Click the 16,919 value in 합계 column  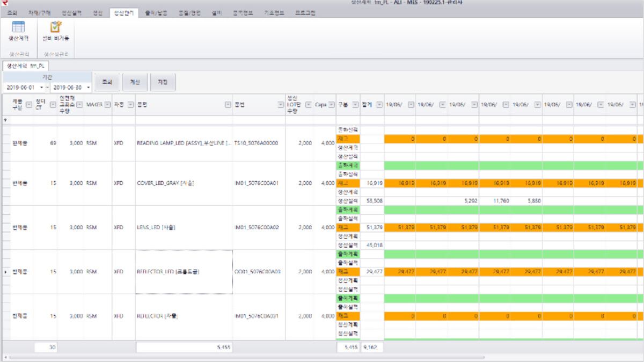click(372, 183)
